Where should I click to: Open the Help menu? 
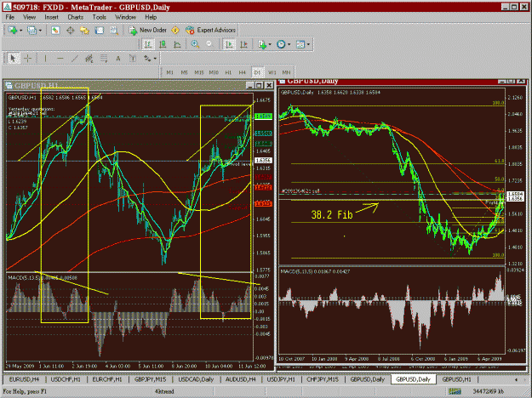point(151,17)
